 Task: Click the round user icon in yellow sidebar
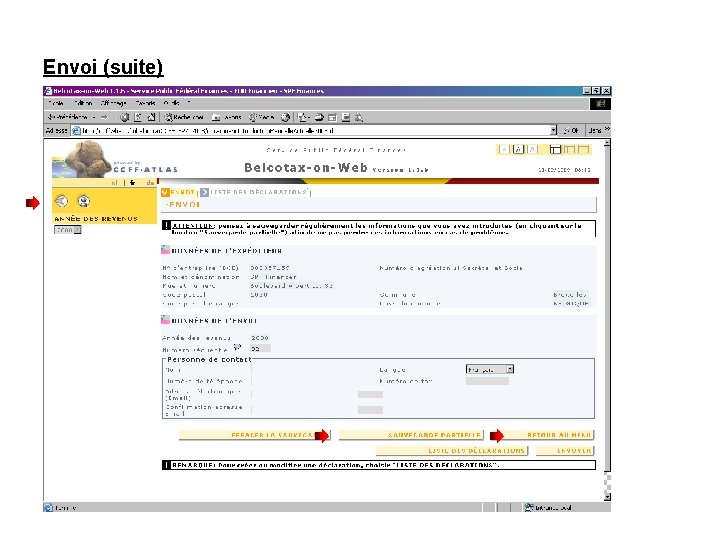tap(84, 201)
